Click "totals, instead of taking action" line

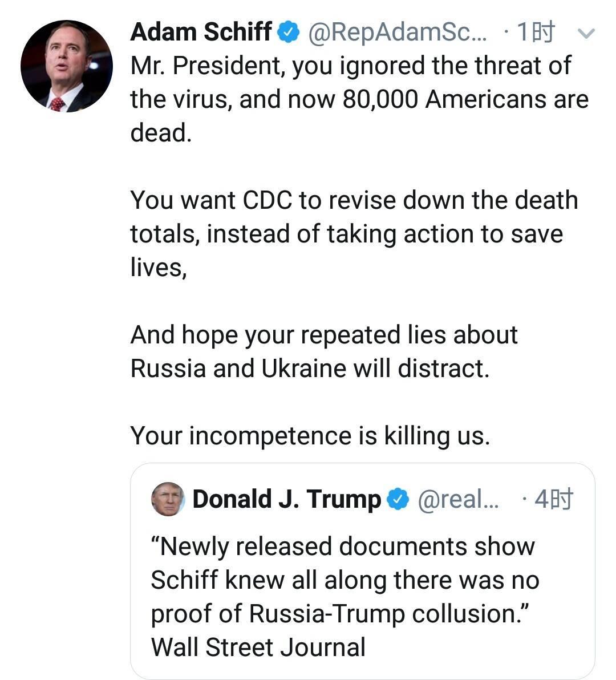point(346,234)
